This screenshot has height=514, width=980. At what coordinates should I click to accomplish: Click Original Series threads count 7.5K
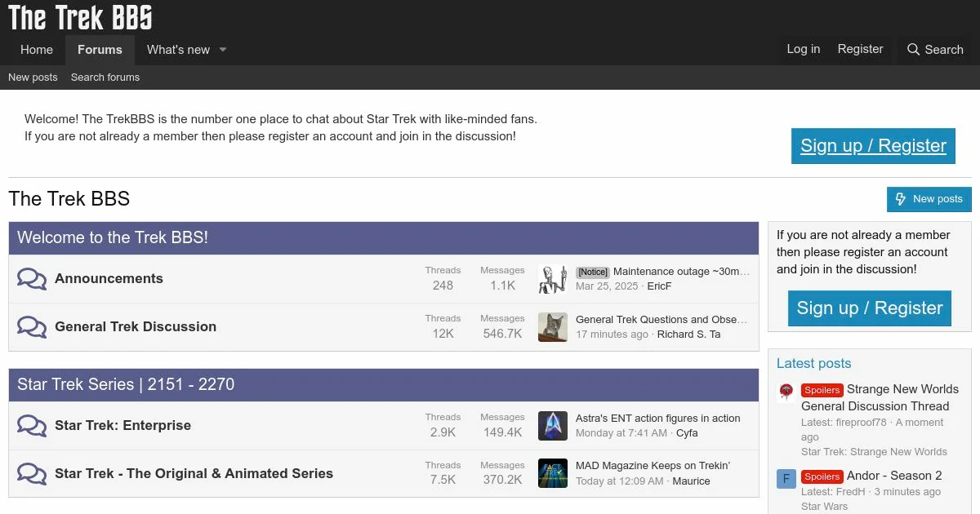(x=443, y=481)
